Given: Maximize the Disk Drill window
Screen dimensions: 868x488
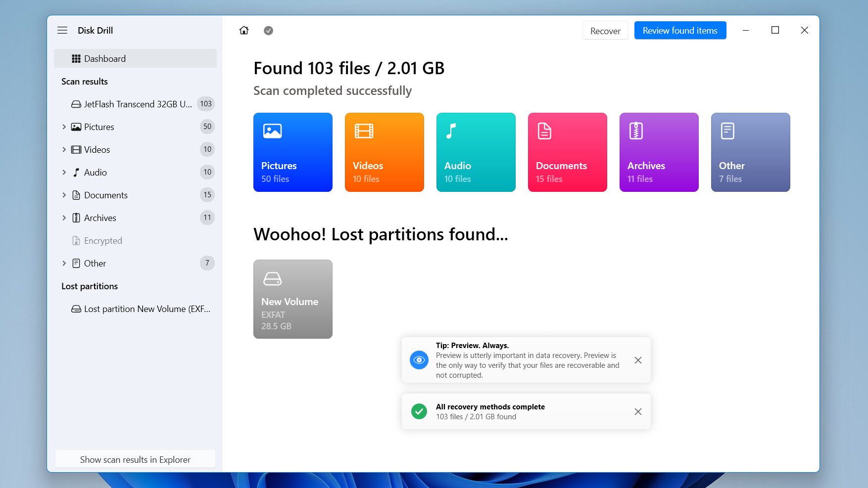Looking at the screenshot, I should 775,31.
